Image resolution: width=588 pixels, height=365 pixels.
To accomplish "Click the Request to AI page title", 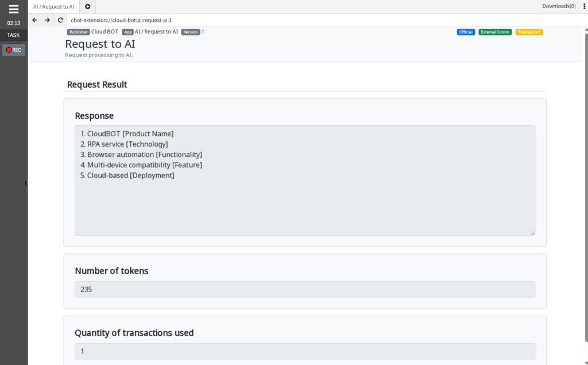I will [100, 44].
